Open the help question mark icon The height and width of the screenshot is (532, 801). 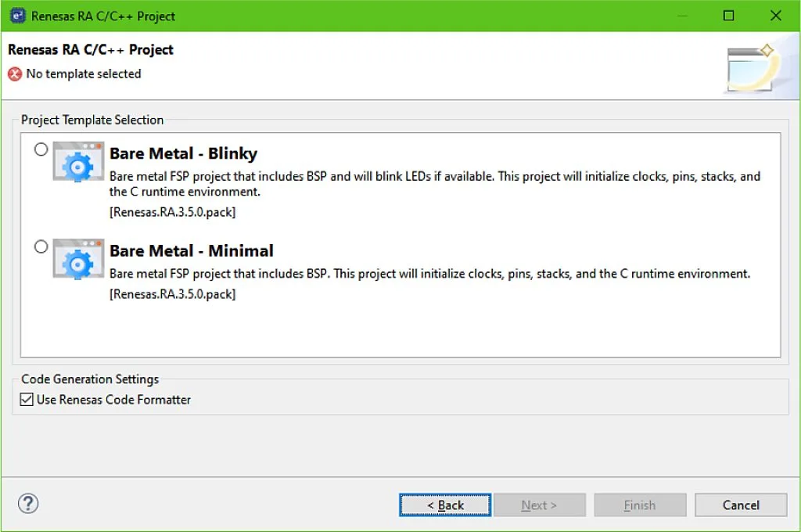pyautogui.click(x=28, y=503)
